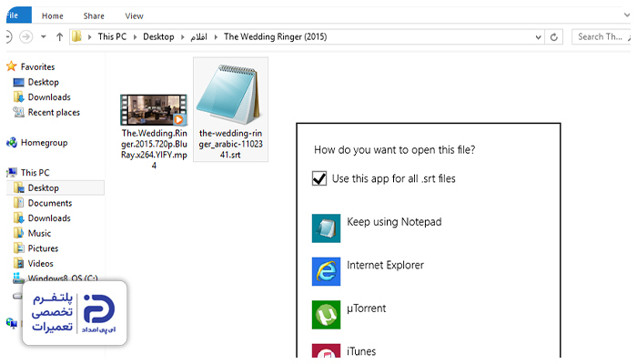Select the Wedding Ringer mp4 video thumbnail

[154, 110]
